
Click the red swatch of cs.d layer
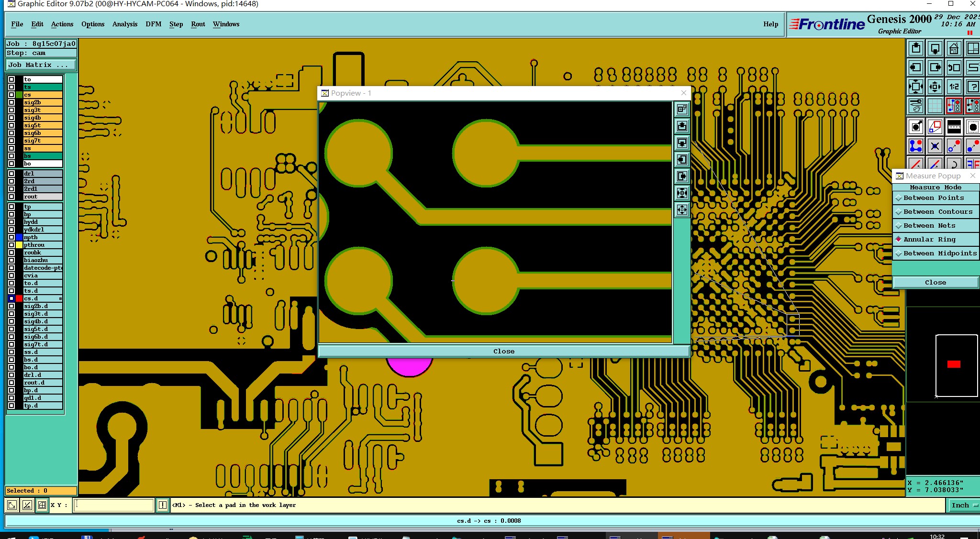pos(19,298)
